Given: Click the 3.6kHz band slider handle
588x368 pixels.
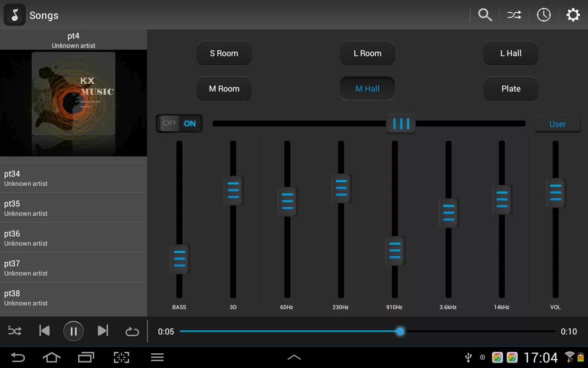Looking at the screenshot, I should [449, 213].
